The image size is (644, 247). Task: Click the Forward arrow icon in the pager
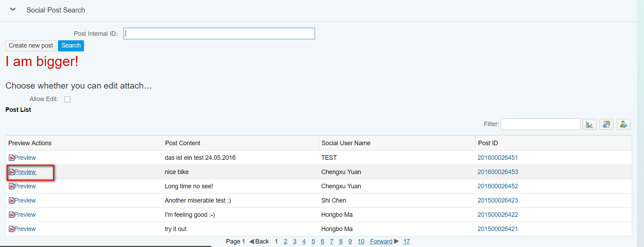(x=396, y=241)
